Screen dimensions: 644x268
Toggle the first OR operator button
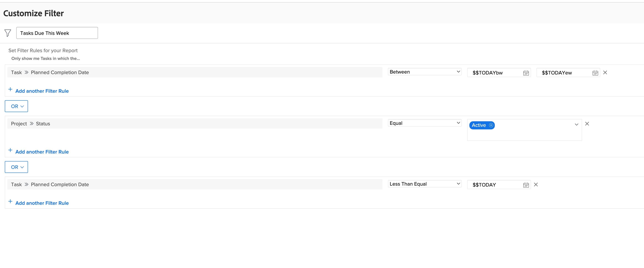[17, 106]
